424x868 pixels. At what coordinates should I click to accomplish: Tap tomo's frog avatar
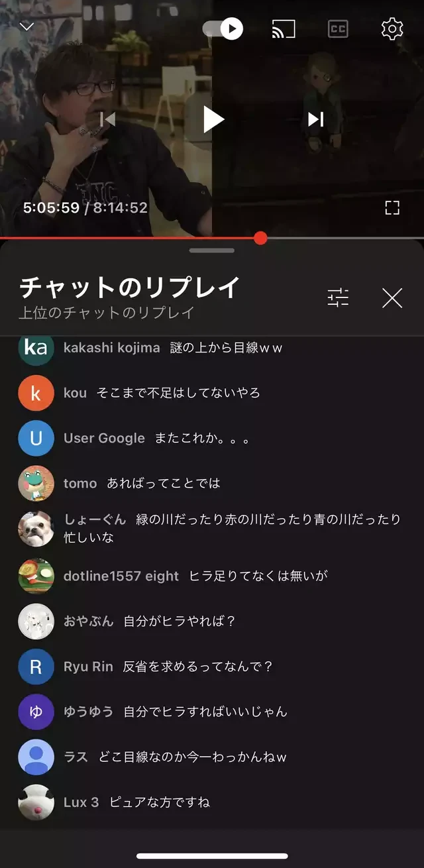(36, 484)
